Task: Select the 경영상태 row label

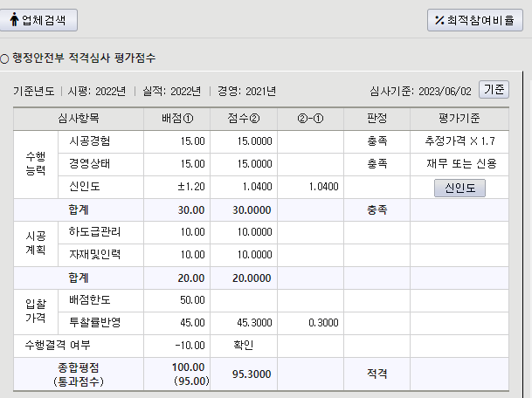Action: tap(90, 164)
